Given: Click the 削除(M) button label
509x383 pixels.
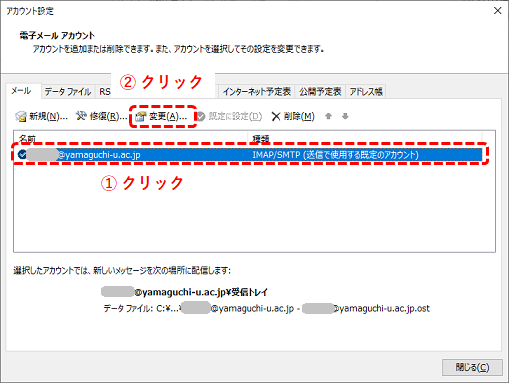Looking at the screenshot, I should coord(299,116).
